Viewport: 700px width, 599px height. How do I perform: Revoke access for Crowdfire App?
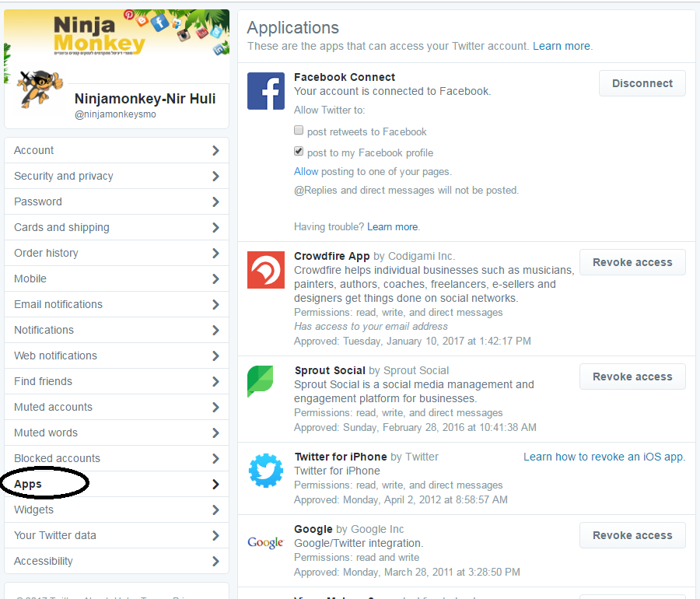[632, 262]
